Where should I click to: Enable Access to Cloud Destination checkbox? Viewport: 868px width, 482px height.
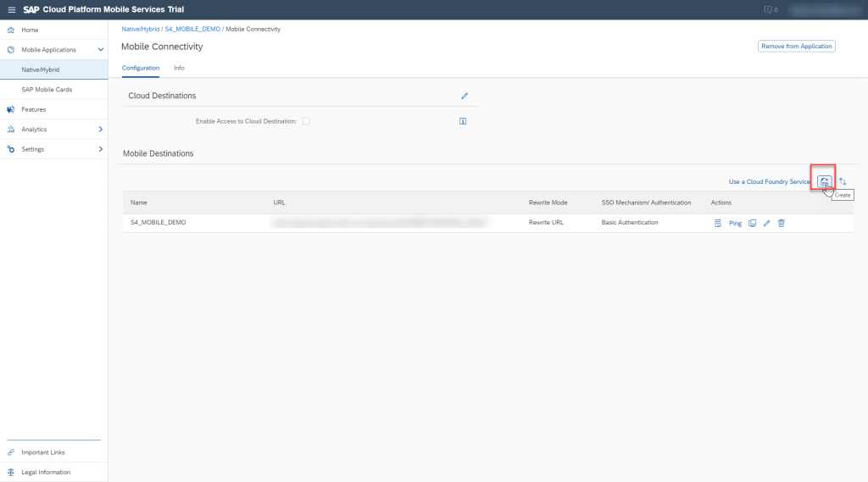coord(306,121)
